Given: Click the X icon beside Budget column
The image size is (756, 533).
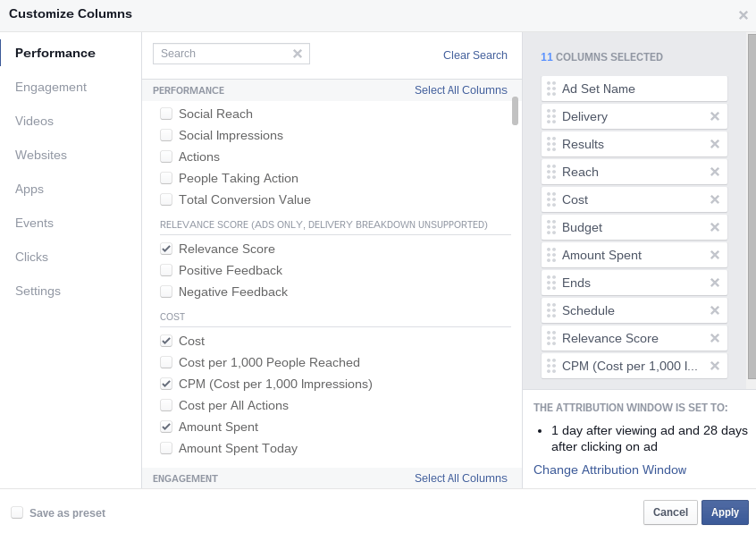Looking at the screenshot, I should coord(714,227).
